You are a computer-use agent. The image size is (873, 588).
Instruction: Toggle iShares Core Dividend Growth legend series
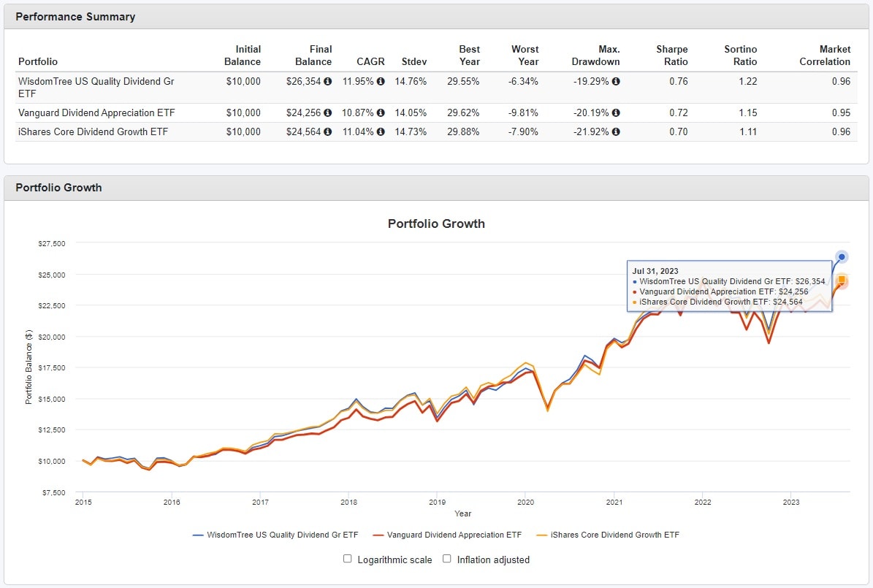(x=607, y=535)
